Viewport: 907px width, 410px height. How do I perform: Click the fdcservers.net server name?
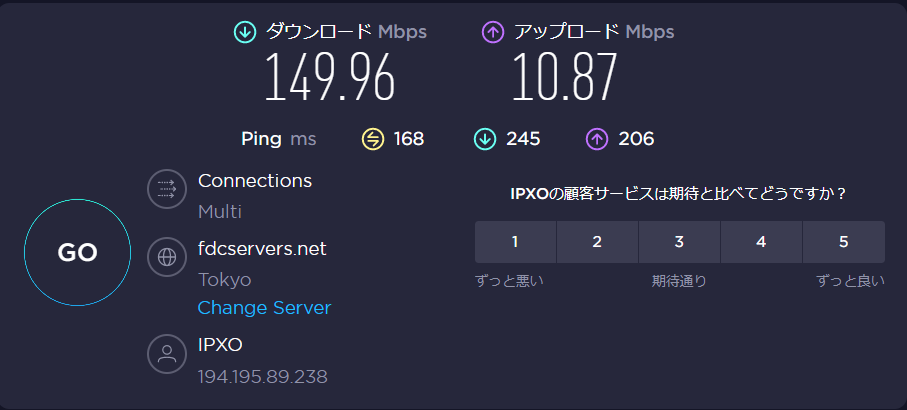pos(262,249)
